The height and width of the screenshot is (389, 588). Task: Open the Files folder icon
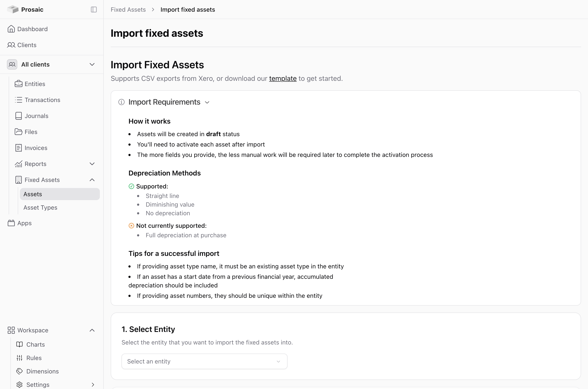18,132
